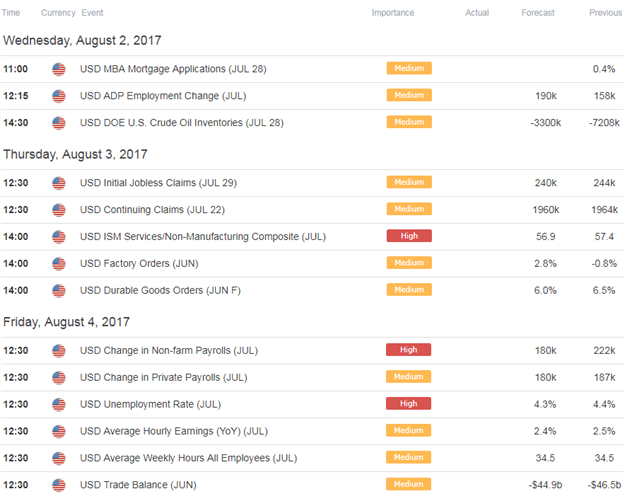Open USD Average Hourly Earnings (YoY) event

tap(174, 431)
